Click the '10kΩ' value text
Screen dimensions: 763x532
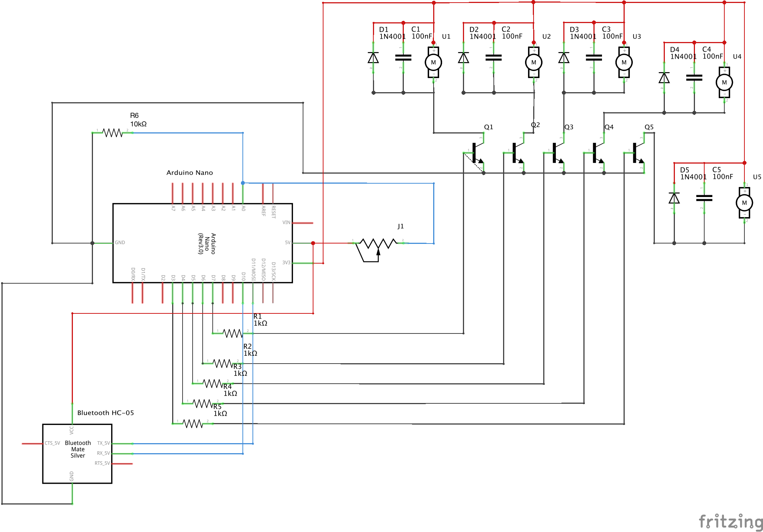tap(138, 124)
